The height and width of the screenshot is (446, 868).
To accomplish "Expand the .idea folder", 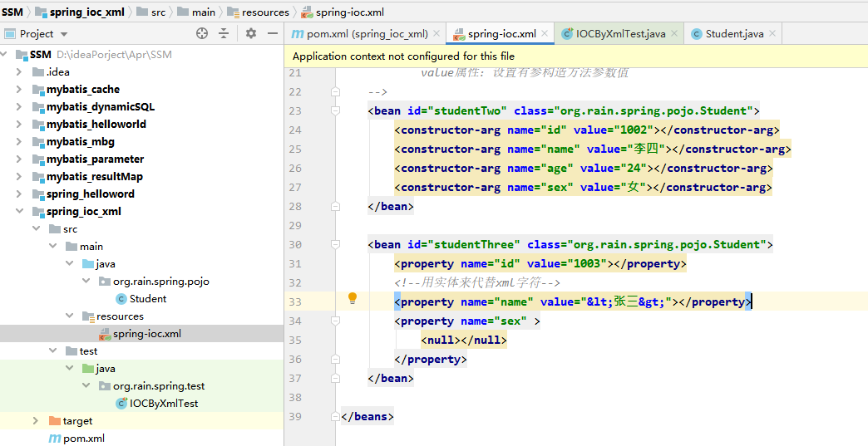I will pos(19,72).
